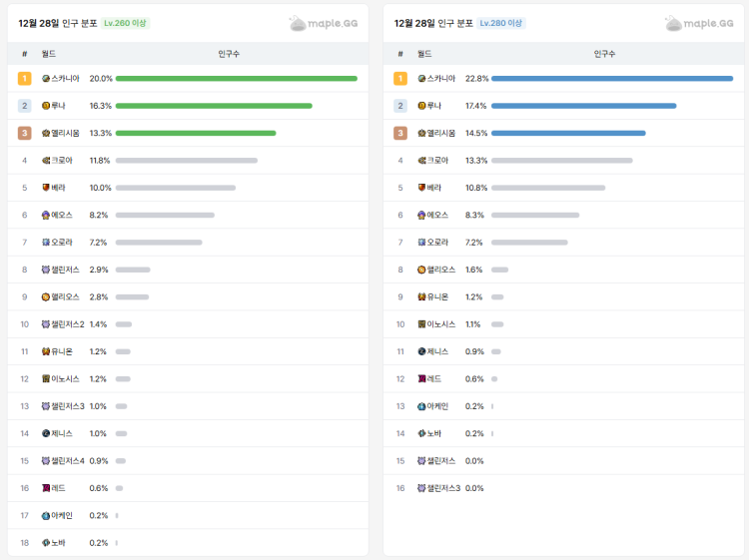Select the bronze rank 3 badge in Lv.260 panel

pyautogui.click(x=25, y=133)
